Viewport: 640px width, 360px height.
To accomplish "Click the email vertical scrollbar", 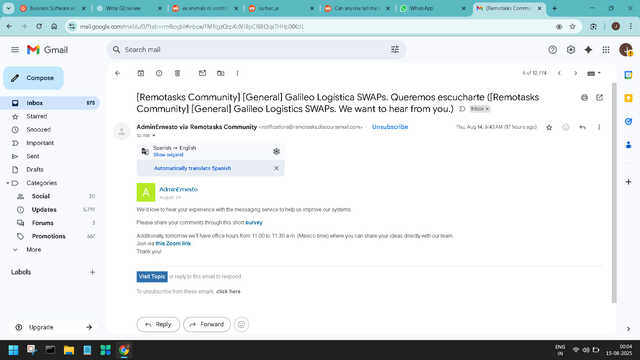I will pos(614,193).
